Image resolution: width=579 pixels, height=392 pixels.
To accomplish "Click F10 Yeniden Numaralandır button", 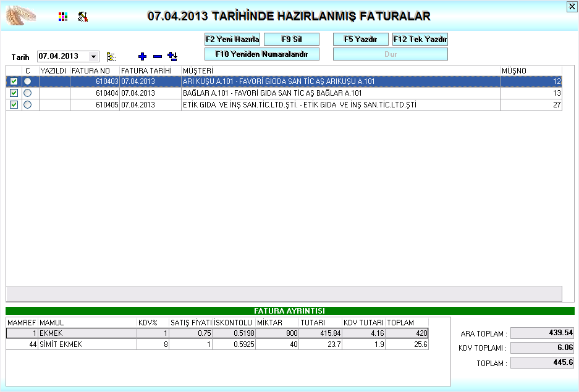I will (x=261, y=54).
